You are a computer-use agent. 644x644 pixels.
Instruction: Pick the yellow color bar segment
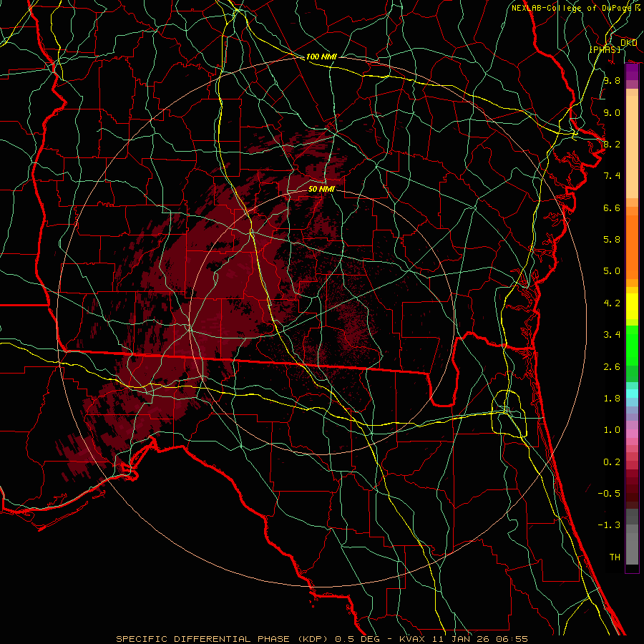(x=632, y=306)
